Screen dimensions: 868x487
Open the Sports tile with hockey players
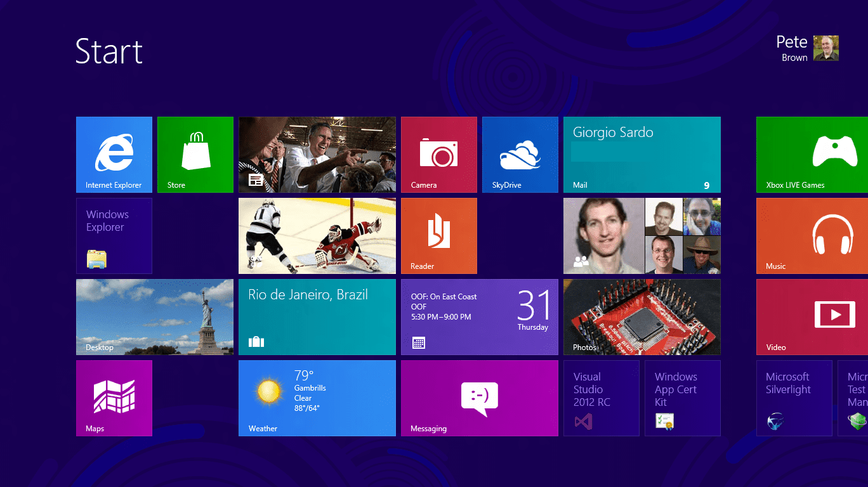[x=317, y=236]
